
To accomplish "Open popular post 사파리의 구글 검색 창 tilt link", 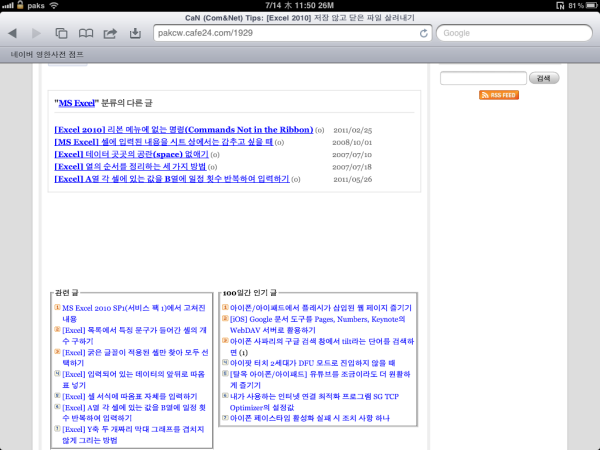I will [x=322, y=346].
